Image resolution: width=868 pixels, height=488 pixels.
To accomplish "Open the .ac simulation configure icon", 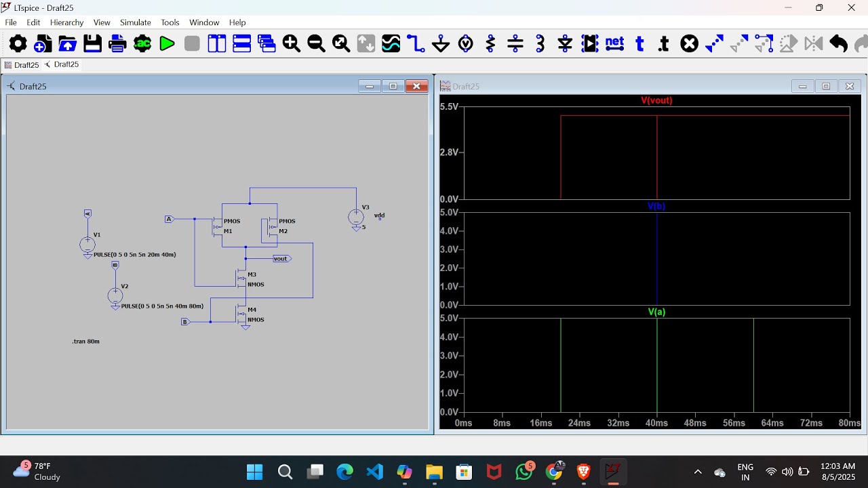I will coord(142,44).
